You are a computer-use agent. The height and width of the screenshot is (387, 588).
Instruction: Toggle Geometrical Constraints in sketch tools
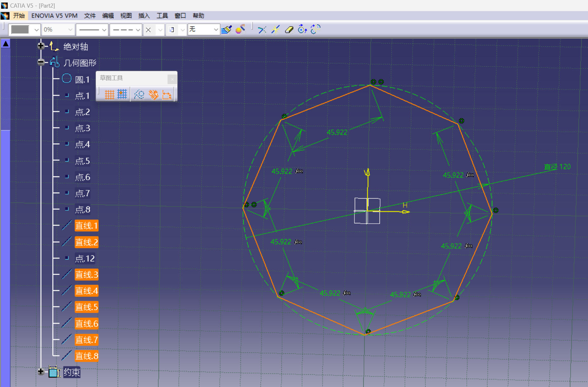pyautogui.click(x=153, y=95)
